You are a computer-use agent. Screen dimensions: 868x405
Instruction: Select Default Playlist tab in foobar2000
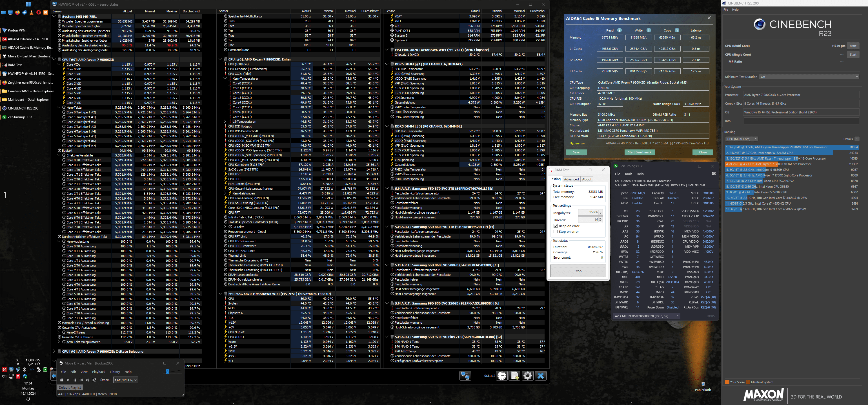[70, 388]
